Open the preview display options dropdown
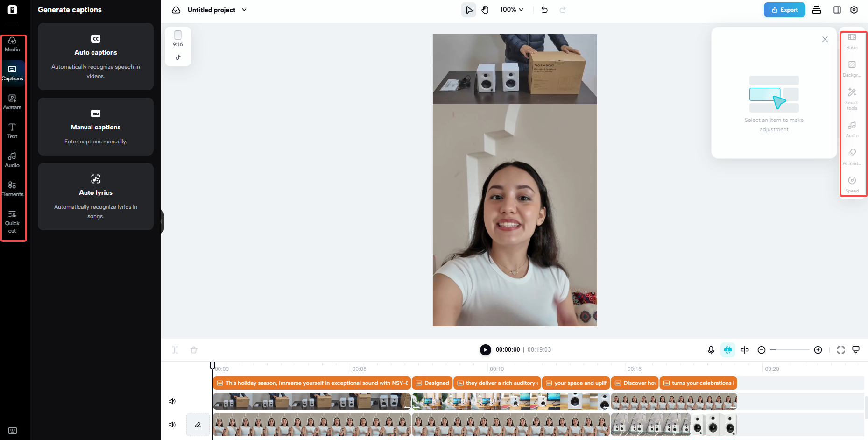 (x=856, y=349)
